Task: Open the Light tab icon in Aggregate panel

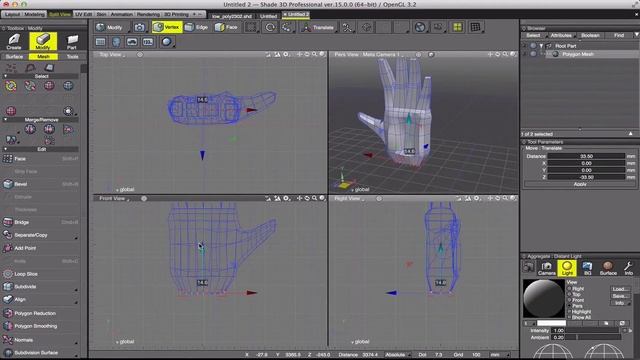Action: pos(567,268)
